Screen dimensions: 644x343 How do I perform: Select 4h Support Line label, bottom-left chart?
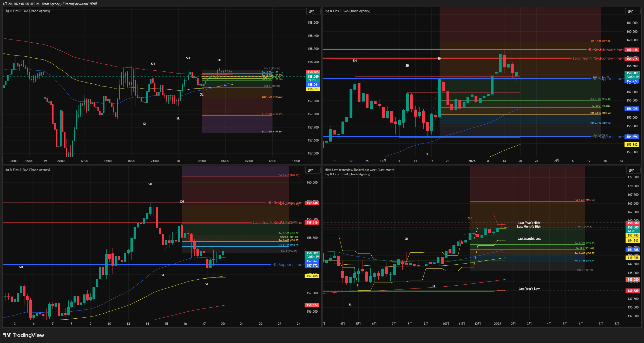287,265
